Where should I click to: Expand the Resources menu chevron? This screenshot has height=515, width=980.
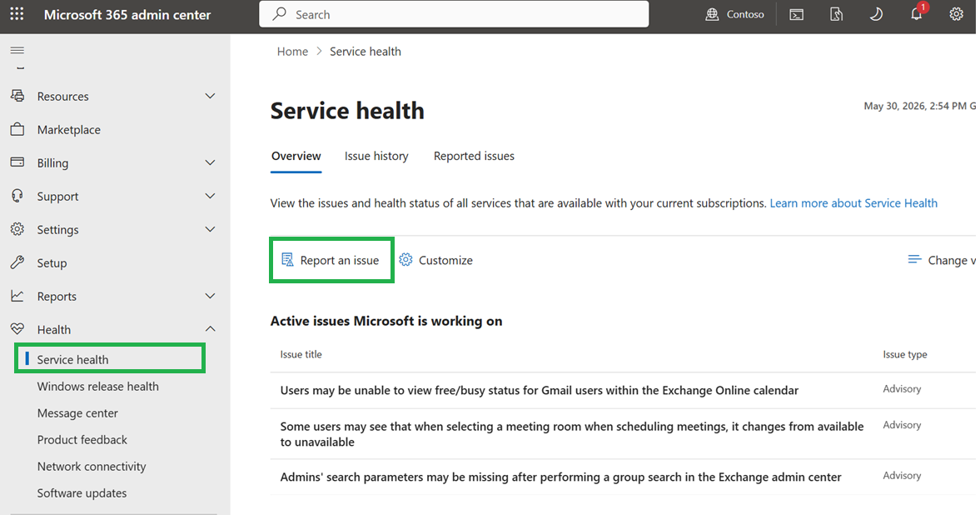tap(210, 96)
